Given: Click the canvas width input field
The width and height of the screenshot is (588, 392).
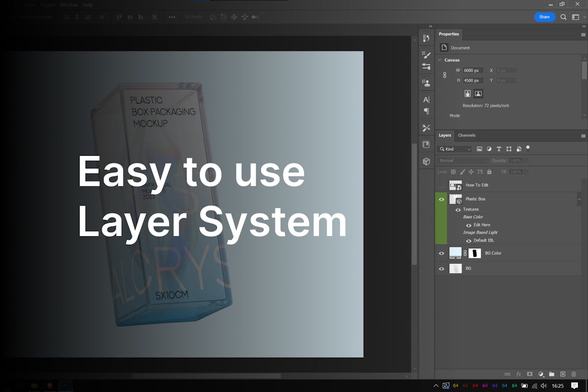Looking at the screenshot, I should coord(473,70).
